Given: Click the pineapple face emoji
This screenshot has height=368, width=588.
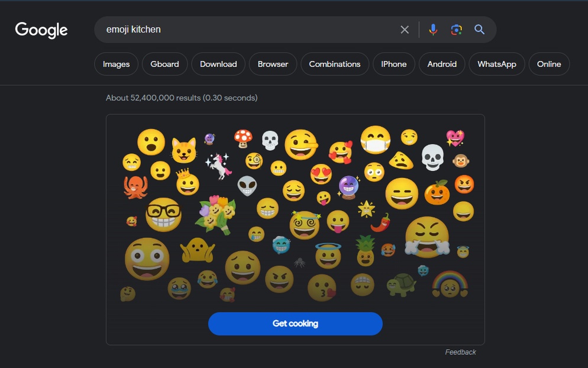Looking at the screenshot, I should [365, 251].
